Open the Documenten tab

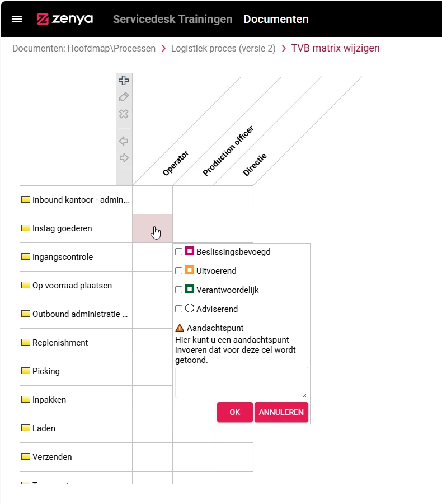[x=276, y=19]
